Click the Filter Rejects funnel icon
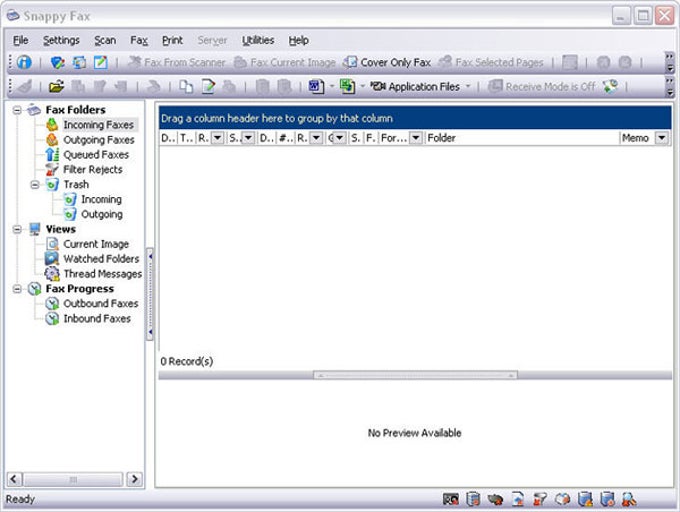680x512 pixels. 52,170
